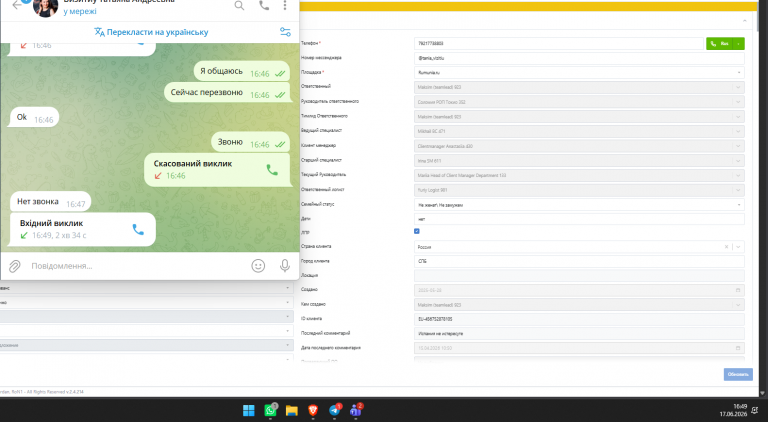Go back from the Telegram chat

pyautogui.click(x=18, y=5)
